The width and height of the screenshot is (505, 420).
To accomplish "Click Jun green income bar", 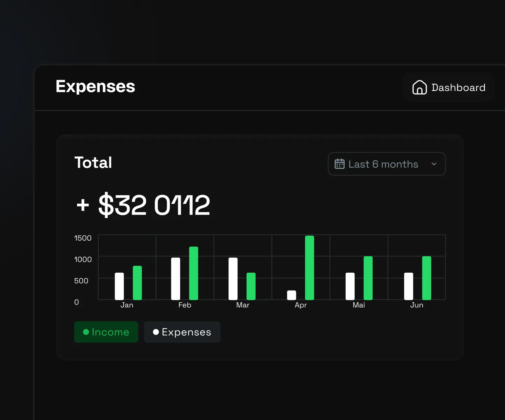I will 427,278.
